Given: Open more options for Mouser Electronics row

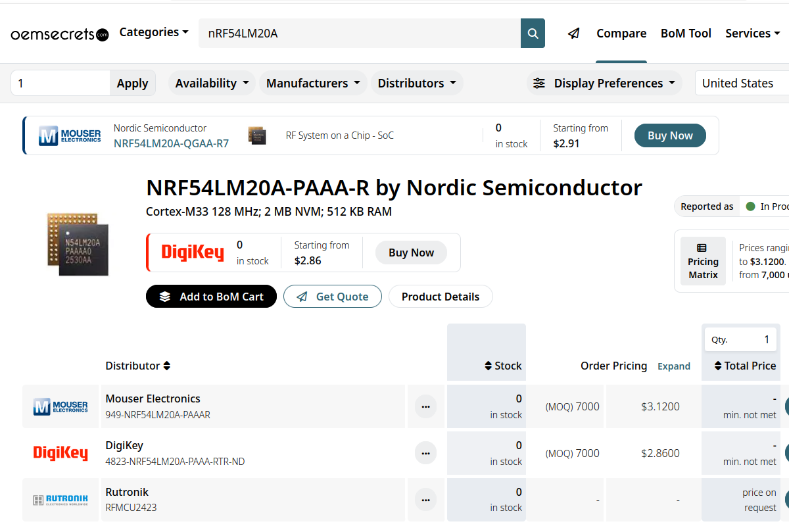Looking at the screenshot, I should [x=425, y=407].
